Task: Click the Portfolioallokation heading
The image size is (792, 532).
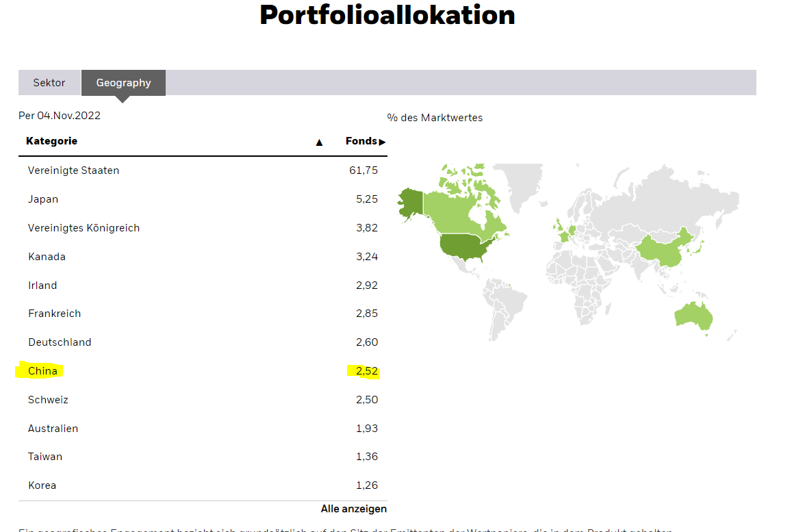Action: coord(387,15)
